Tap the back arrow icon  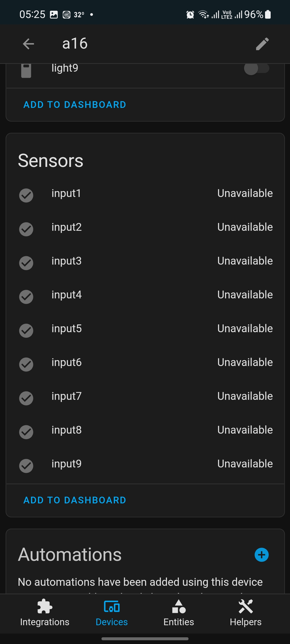click(28, 44)
